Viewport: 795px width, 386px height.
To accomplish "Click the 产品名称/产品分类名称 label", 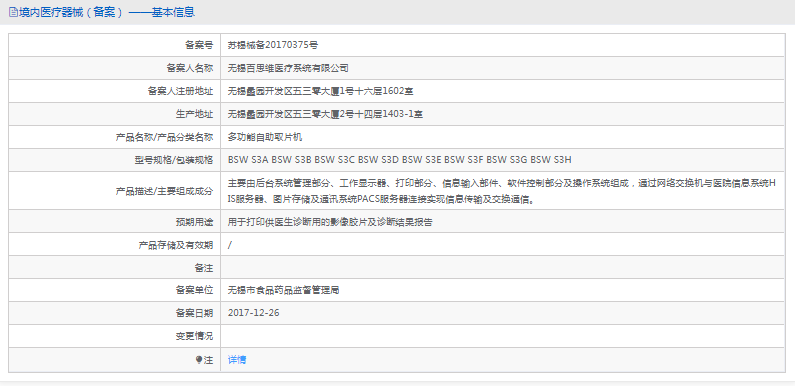I will [165, 137].
